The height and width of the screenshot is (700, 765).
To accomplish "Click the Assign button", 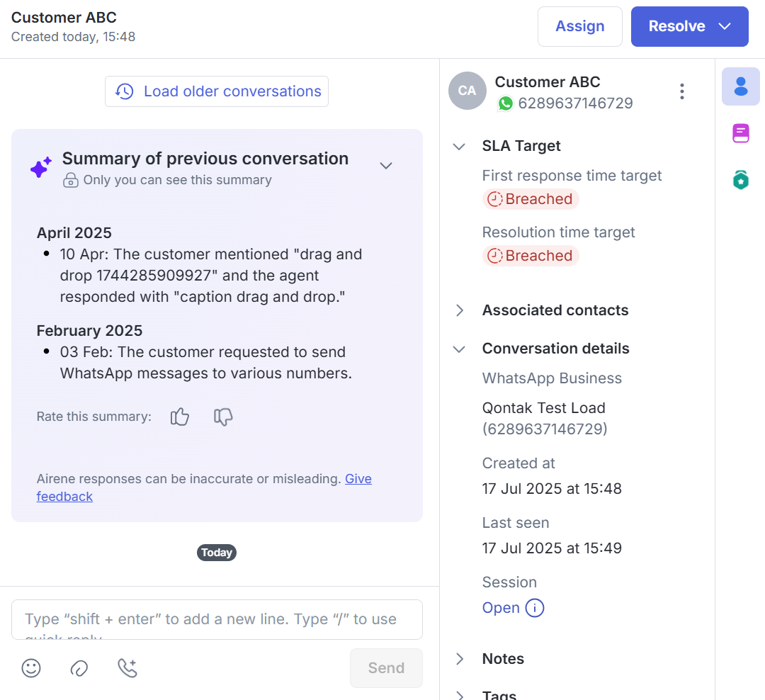I will tap(579, 26).
